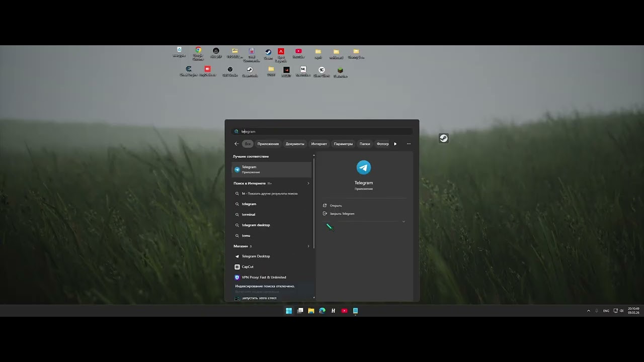Open the YouTube desktop shortcut
This screenshot has width=644, height=362.
pos(298,53)
